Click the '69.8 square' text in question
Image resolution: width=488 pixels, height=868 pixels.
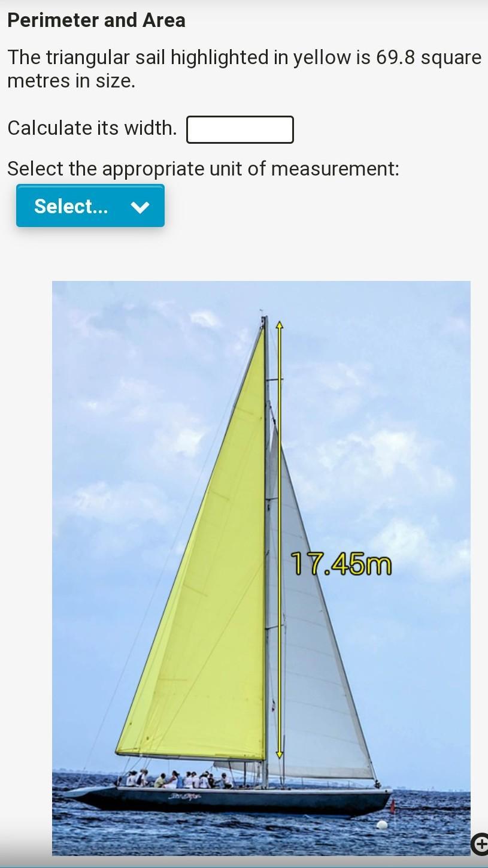click(x=429, y=58)
